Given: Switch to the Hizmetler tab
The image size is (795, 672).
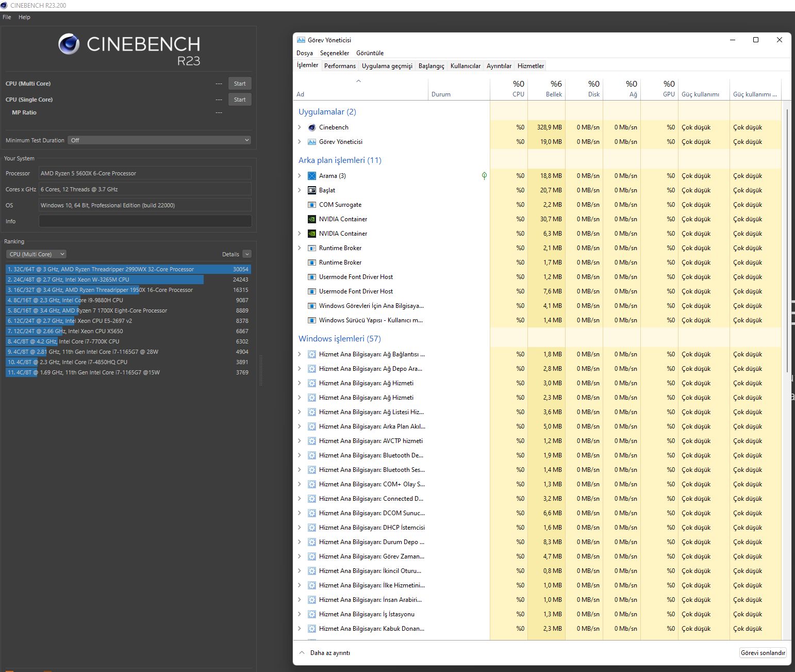Looking at the screenshot, I should tap(531, 66).
